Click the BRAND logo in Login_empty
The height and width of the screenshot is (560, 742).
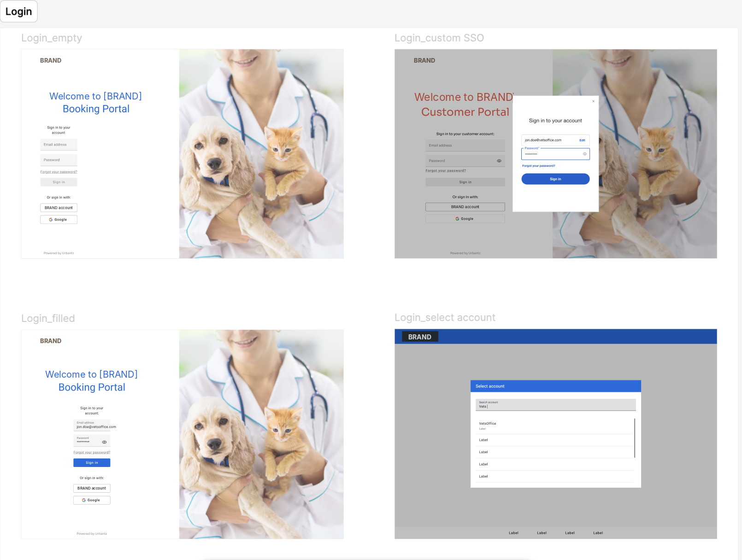(51, 60)
